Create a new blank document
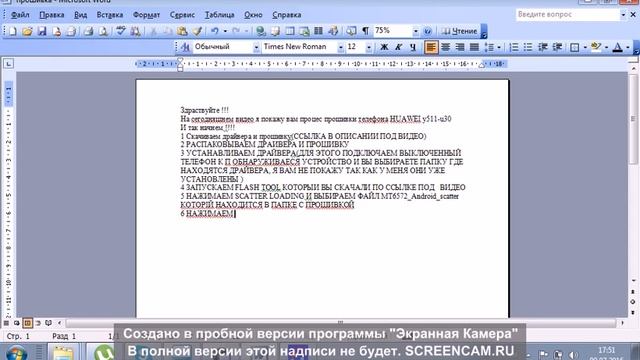Screen dimensions: 640x360 coord(13,31)
